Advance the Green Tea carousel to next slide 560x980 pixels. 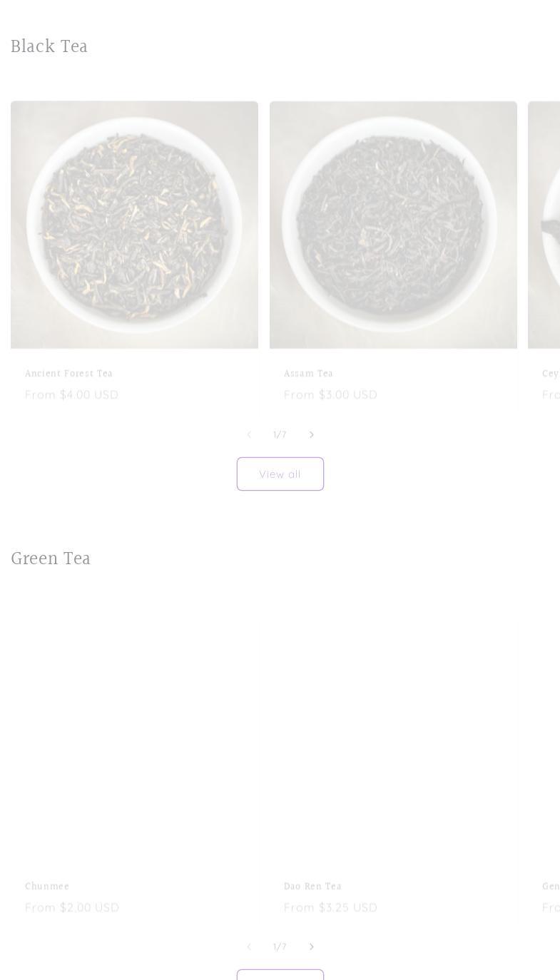(311, 946)
